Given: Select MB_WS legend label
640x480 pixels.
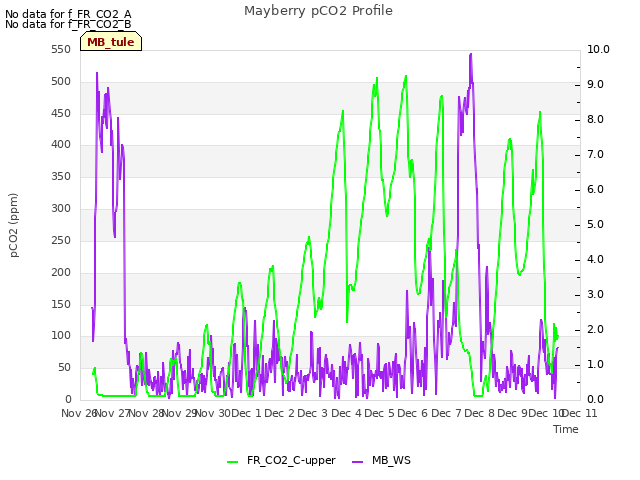Looking at the screenshot, I should point(391,460).
